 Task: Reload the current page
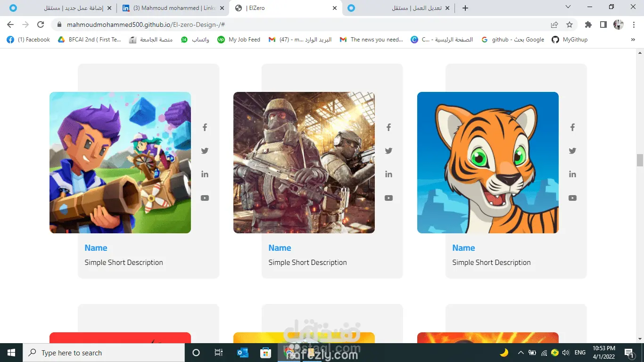coord(41,25)
